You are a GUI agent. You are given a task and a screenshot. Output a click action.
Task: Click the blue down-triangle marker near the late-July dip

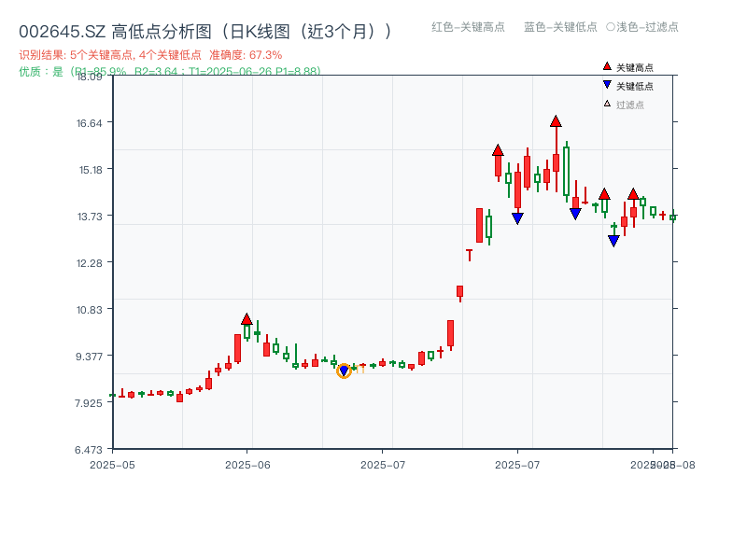pyautogui.click(x=614, y=241)
